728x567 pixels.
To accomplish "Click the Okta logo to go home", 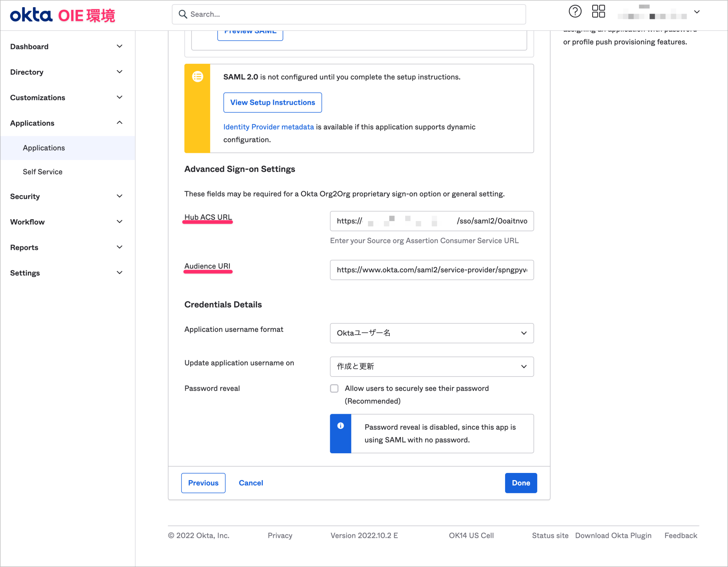I will 31,15.
